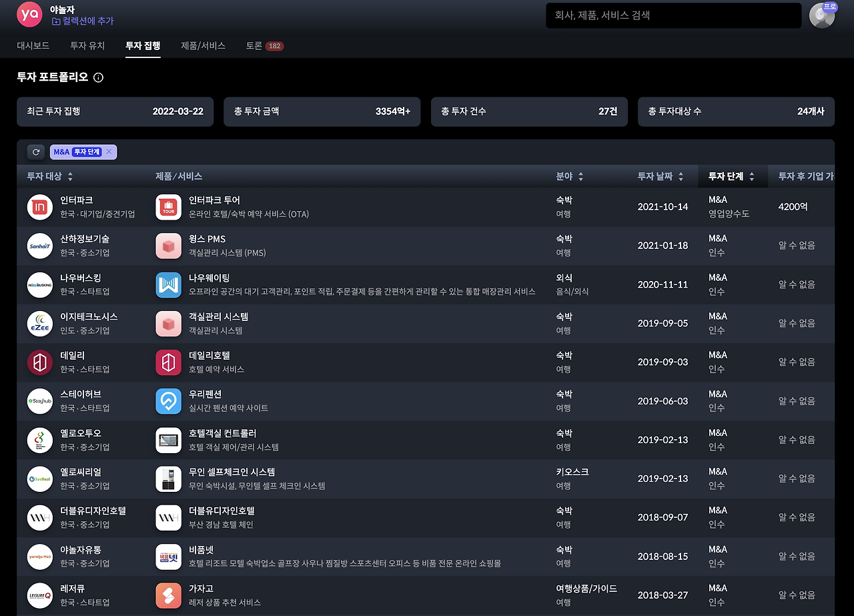Select the 가자고 product icon

tap(168, 595)
